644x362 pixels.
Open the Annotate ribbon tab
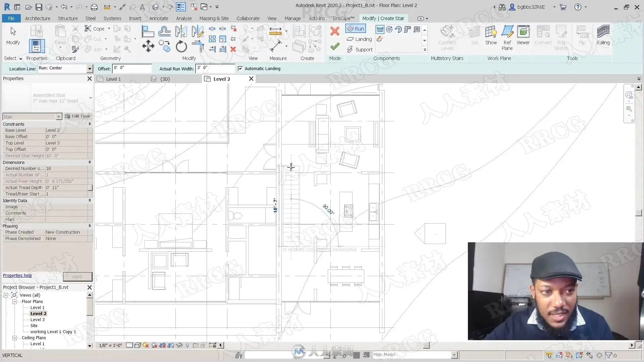tap(159, 18)
